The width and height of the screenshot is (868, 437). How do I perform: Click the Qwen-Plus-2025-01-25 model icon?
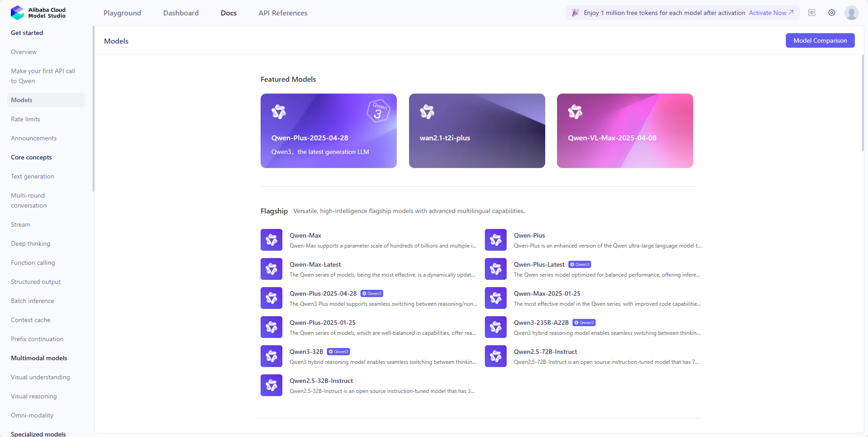(x=271, y=327)
